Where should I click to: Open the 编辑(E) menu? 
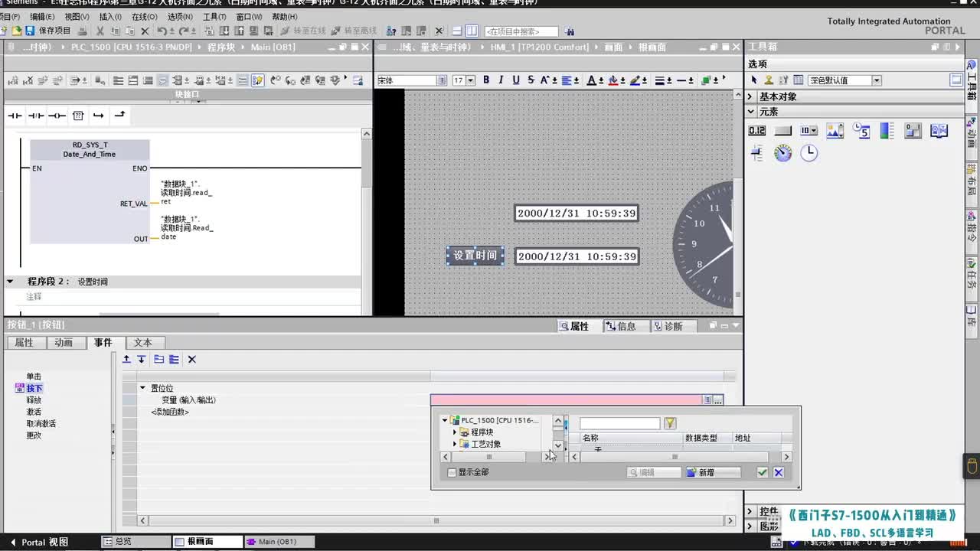pos(42,17)
